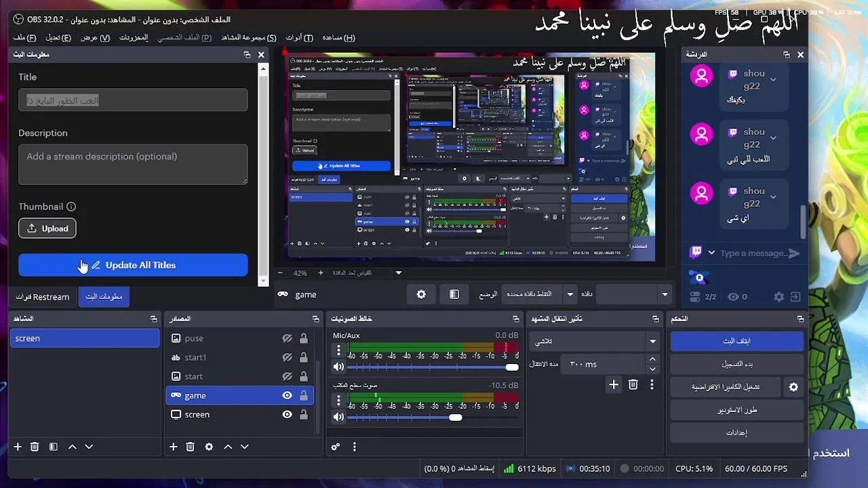The image size is (868, 488).
Task: Hide the screen source
Action: click(287, 414)
